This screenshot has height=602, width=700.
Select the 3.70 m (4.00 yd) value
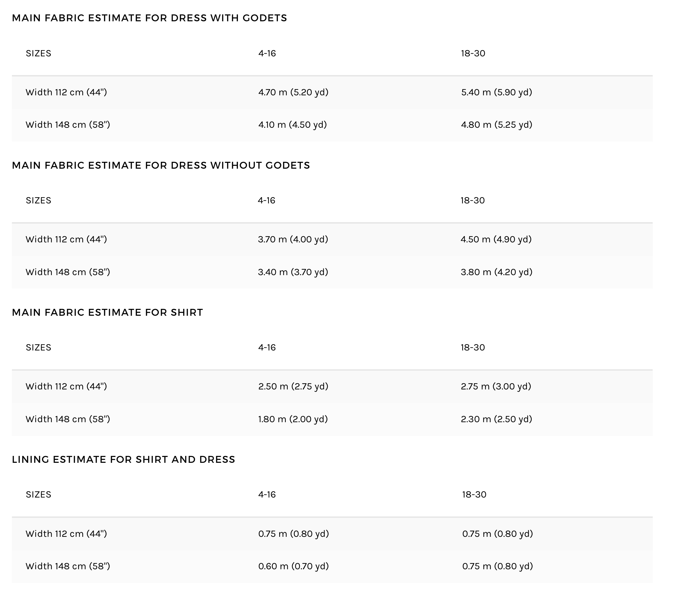tap(293, 239)
